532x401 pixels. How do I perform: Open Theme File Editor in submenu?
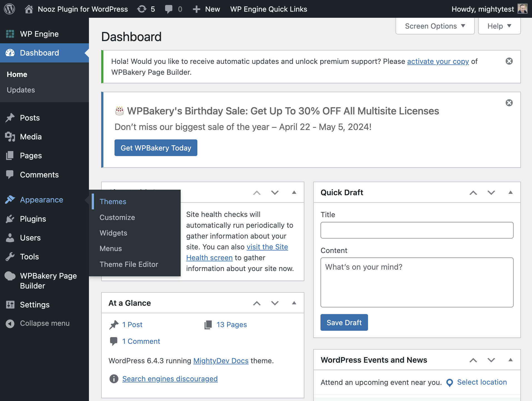pyautogui.click(x=129, y=264)
